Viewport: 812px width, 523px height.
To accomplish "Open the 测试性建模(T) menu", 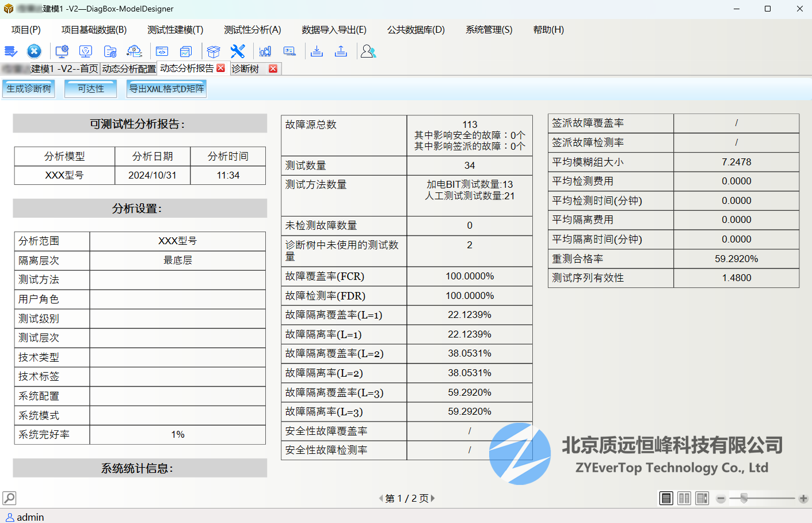I will click(x=176, y=29).
